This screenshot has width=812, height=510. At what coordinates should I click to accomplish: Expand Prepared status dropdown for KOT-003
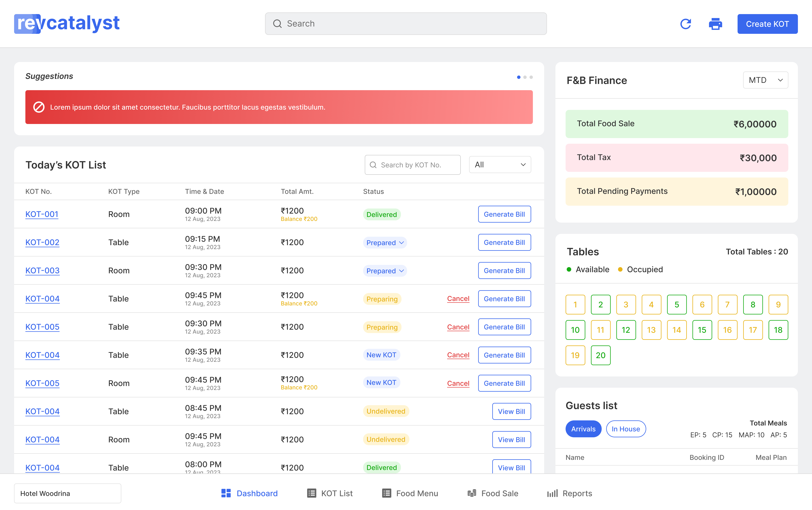[385, 271]
